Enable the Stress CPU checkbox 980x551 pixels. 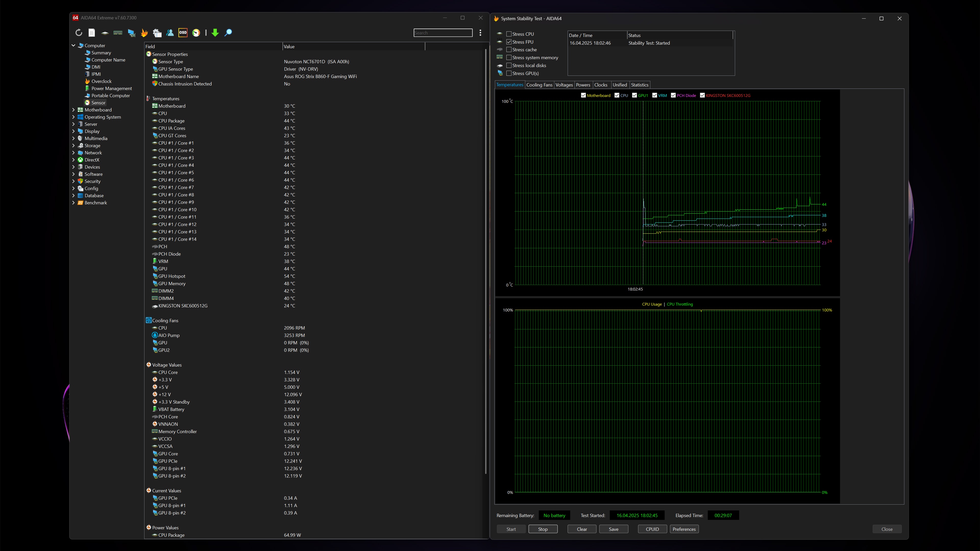(509, 34)
